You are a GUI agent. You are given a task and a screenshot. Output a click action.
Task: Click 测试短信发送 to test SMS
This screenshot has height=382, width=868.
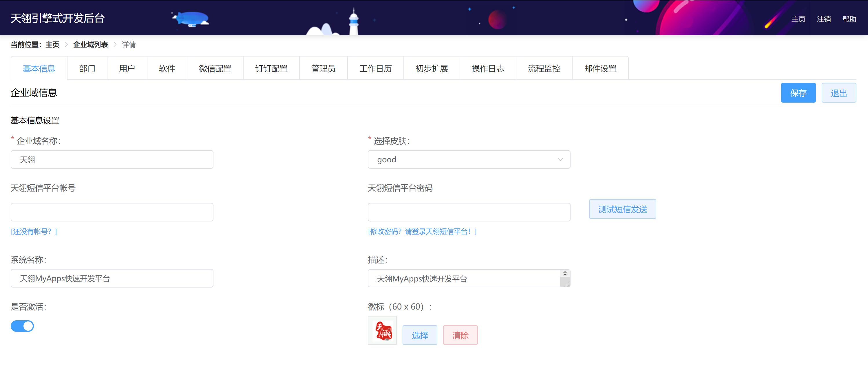point(622,209)
